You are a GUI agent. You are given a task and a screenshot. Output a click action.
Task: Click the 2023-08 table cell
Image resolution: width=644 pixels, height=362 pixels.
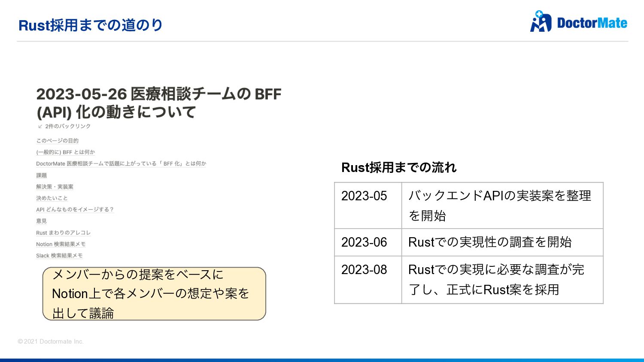[x=365, y=270]
